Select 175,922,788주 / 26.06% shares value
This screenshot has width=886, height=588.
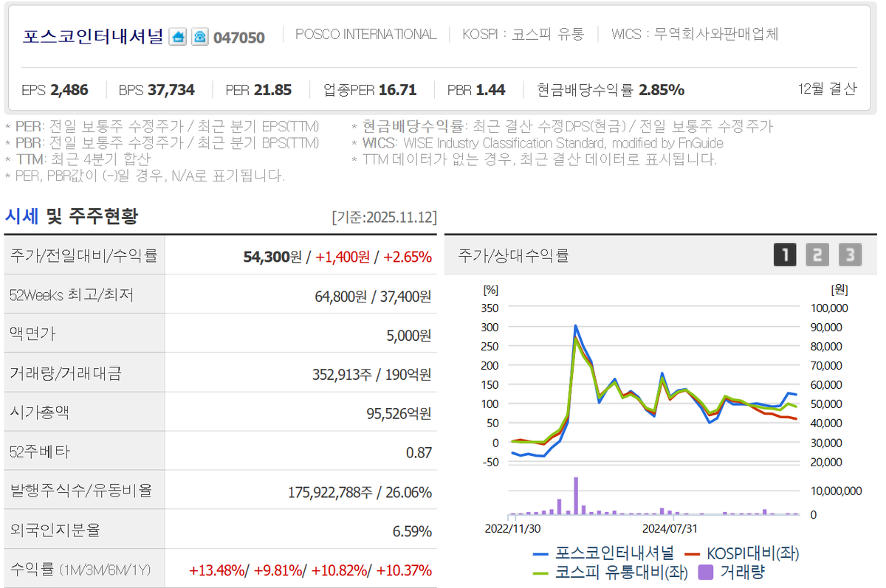(x=360, y=491)
